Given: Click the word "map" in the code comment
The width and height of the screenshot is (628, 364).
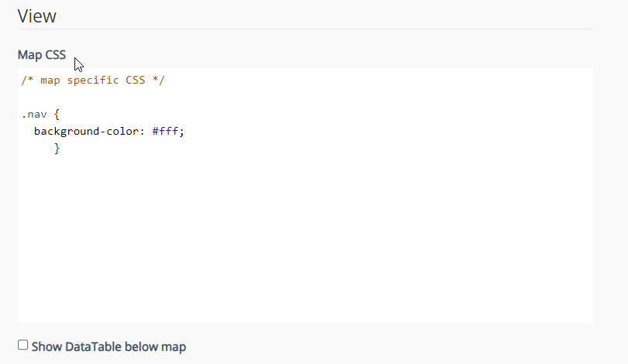Looking at the screenshot, I should [50, 81].
